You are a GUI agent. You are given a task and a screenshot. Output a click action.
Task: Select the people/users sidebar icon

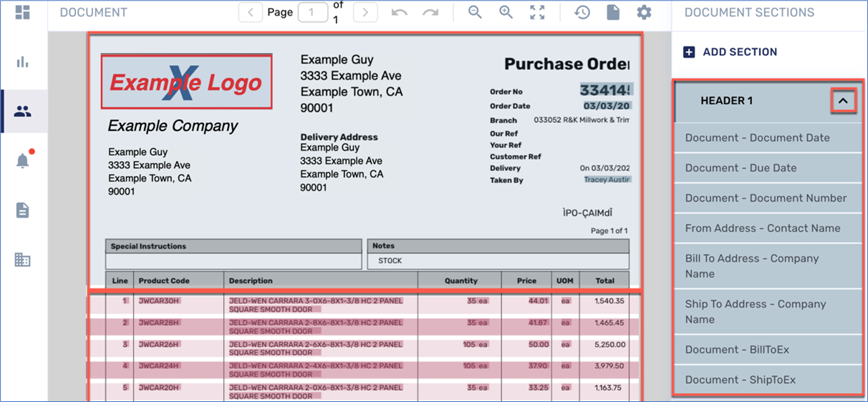[23, 112]
